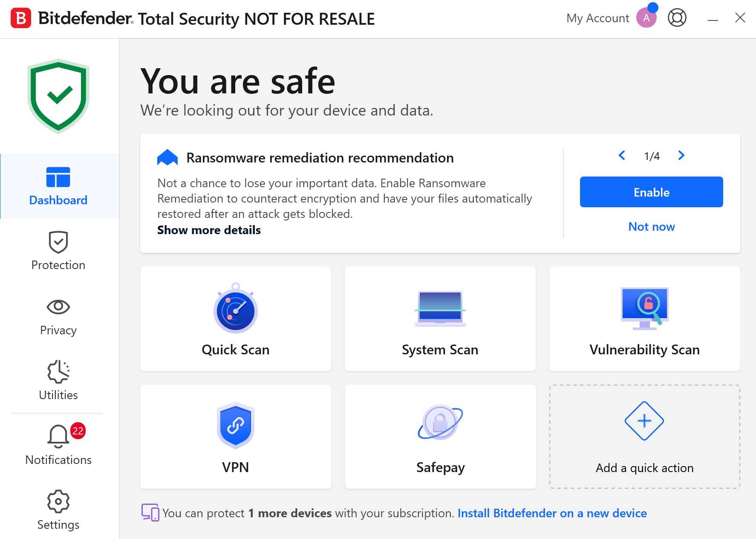
Task: Launch Safepay secure browser
Action: point(440,437)
